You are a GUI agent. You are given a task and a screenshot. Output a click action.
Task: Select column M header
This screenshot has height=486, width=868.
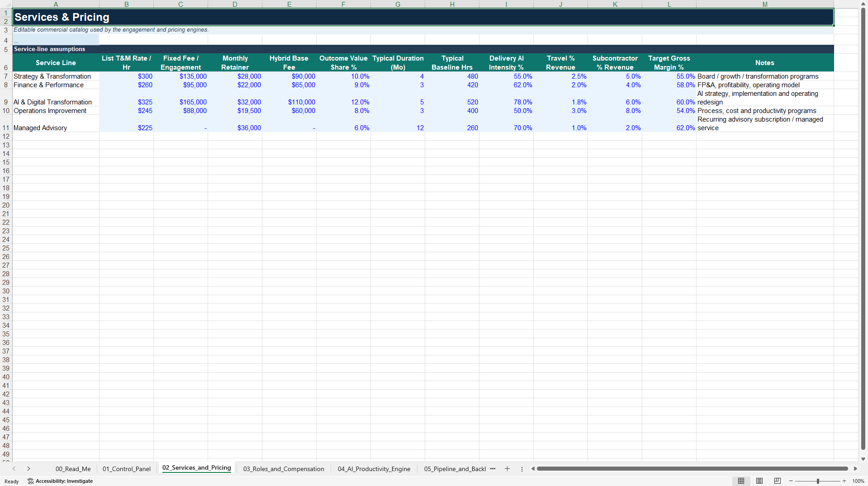(764, 4)
